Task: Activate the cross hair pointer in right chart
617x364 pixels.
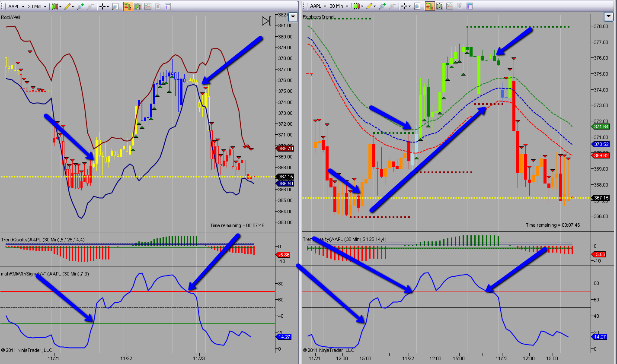Action: coord(404,6)
